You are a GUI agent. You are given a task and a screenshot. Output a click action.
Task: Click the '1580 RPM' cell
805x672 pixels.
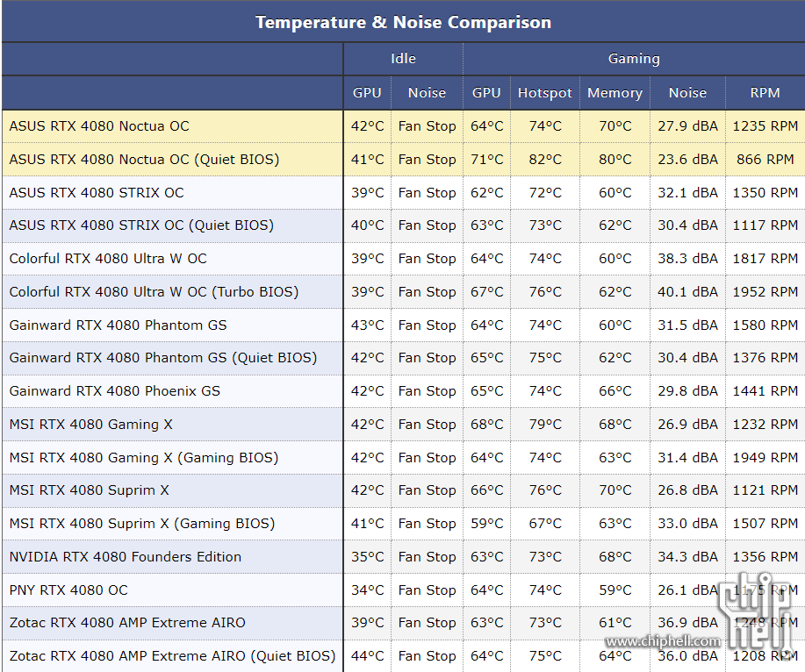point(765,325)
